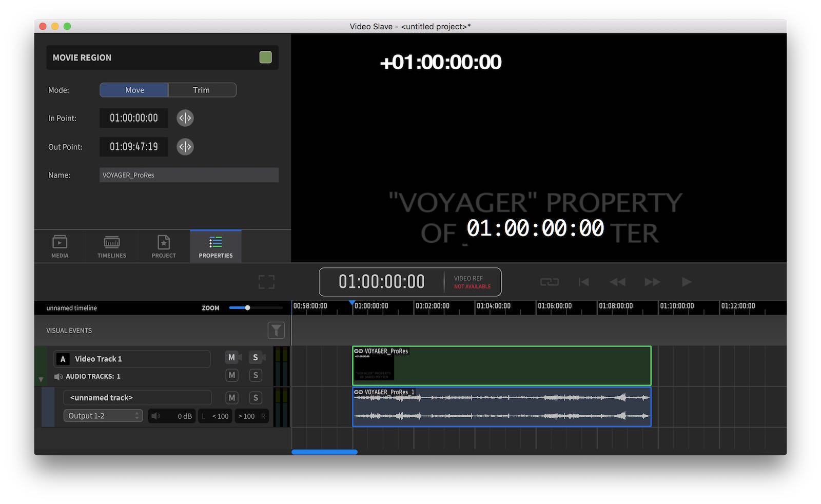Mute video of Video Track 1
821x504 pixels.
[x=232, y=358]
